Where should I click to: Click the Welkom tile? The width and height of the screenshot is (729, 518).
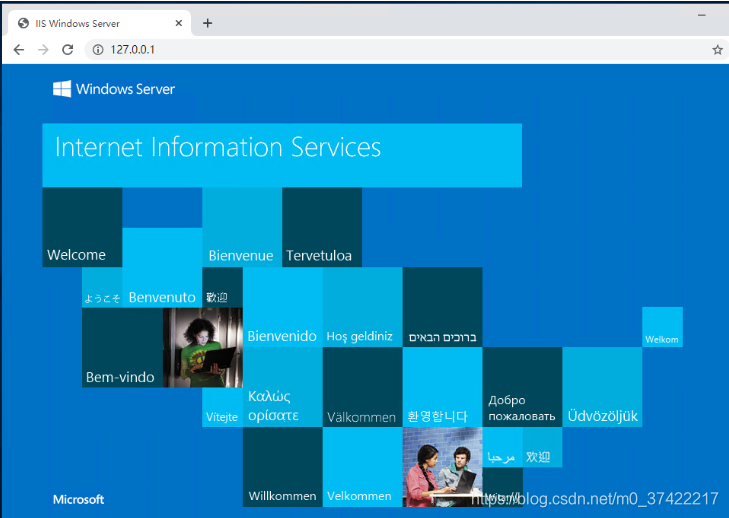(663, 327)
